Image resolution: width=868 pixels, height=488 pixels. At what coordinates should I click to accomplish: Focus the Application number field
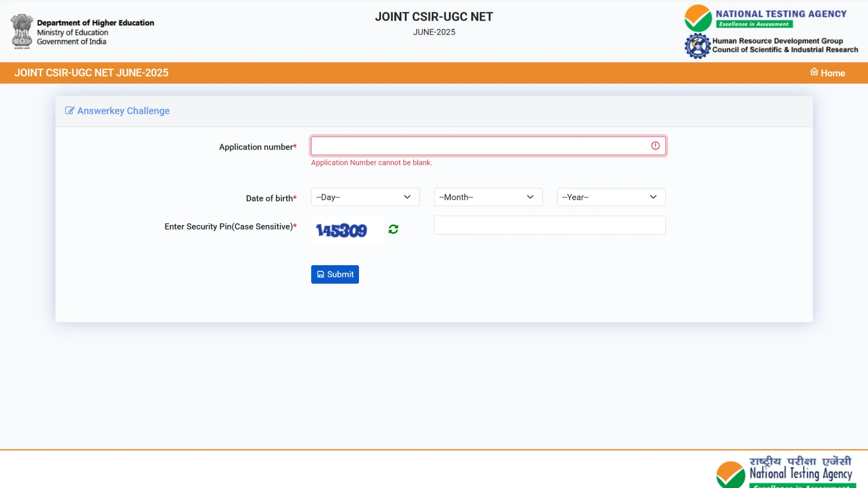tap(479, 146)
